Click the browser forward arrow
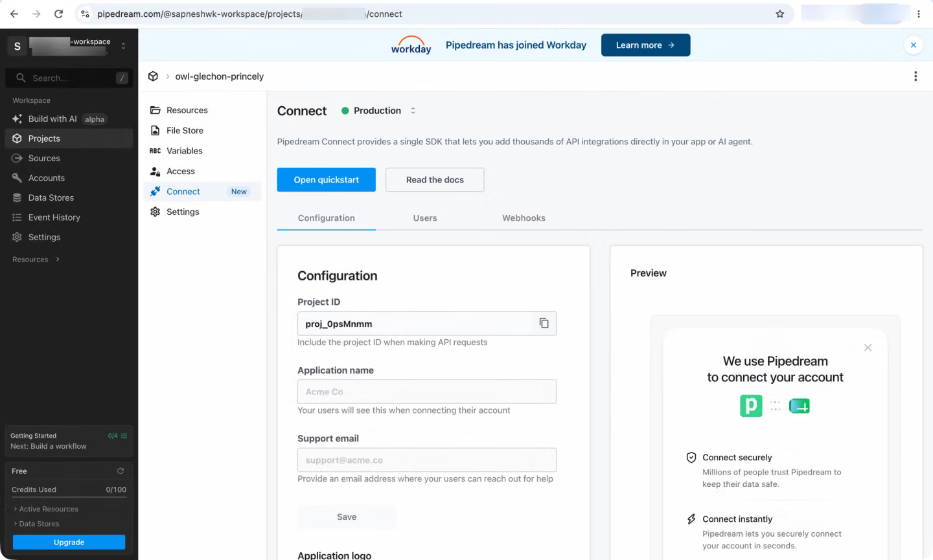 [x=36, y=14]
